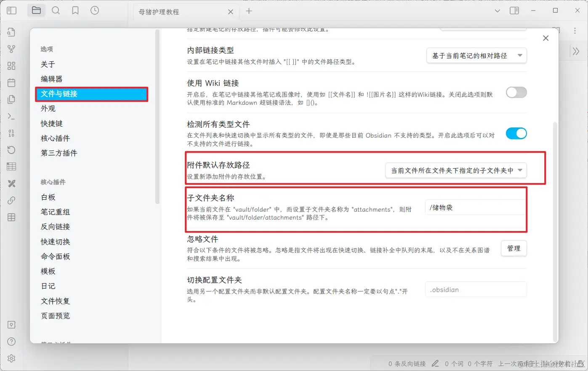Activate the 母猪护理教程 tab title
This screenshot has width=588, height=371.
coord(159,12)
